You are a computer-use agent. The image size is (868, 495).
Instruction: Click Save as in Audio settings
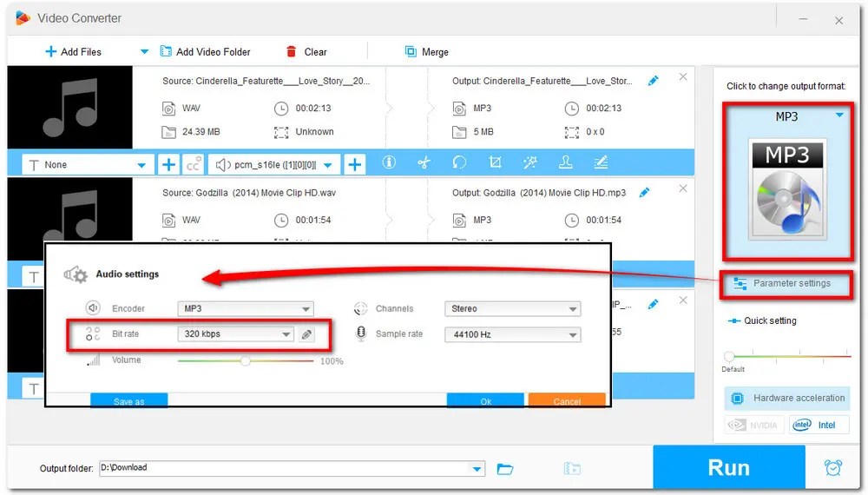[x=129, y=399]
